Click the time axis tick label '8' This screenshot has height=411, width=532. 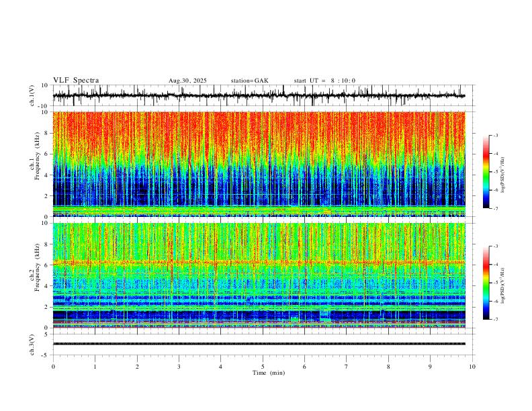388,367
